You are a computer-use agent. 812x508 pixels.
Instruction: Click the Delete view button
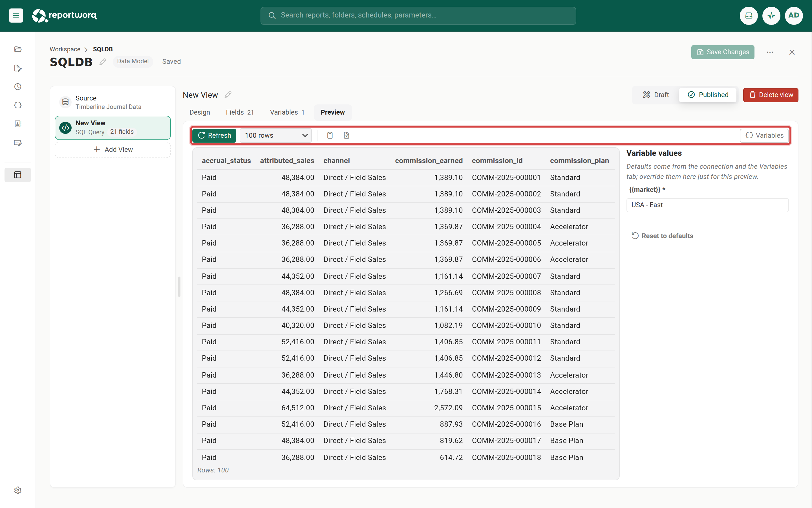tap(770, 95)
